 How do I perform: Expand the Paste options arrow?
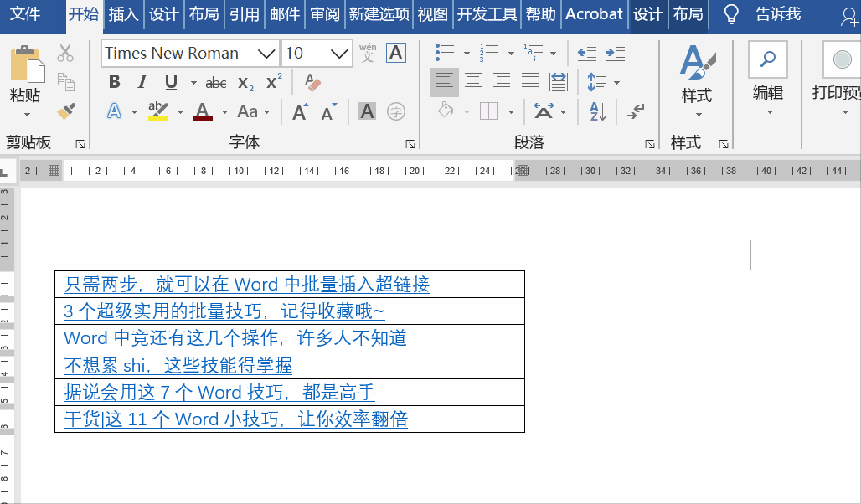27,115
